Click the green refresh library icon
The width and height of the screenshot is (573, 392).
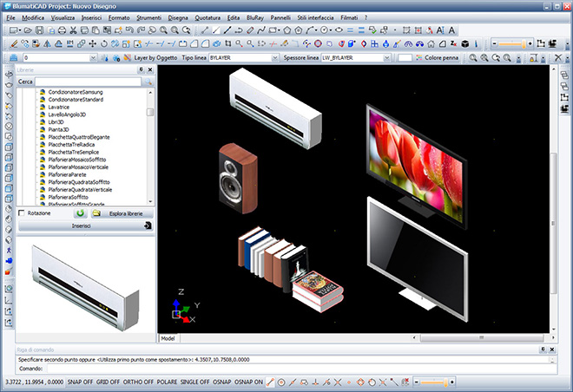pos(80,212)
